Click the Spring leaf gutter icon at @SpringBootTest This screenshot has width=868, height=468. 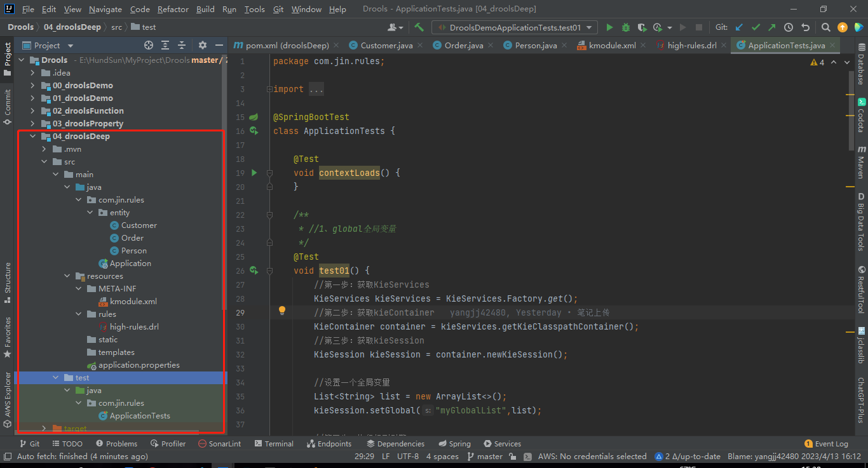click(254, 117)
